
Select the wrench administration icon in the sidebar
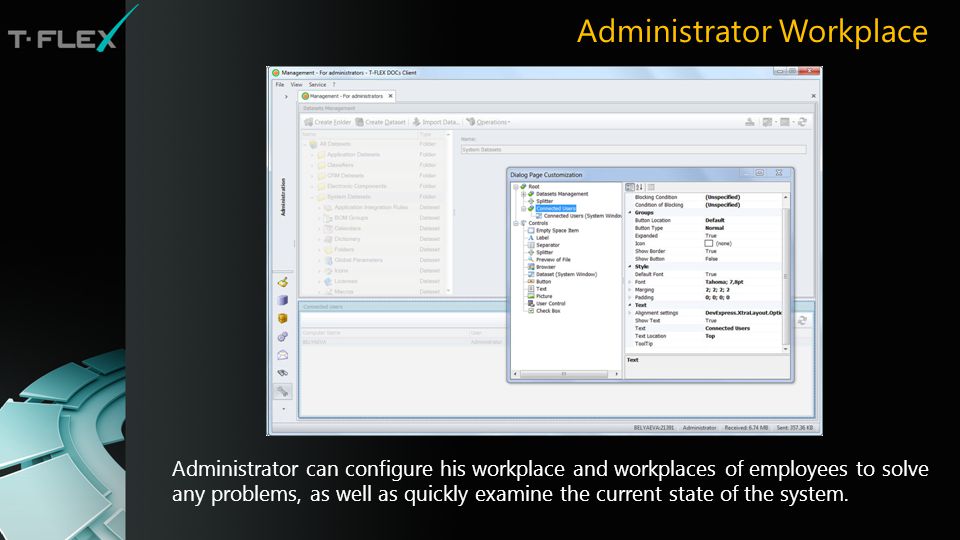coord(282,391)
